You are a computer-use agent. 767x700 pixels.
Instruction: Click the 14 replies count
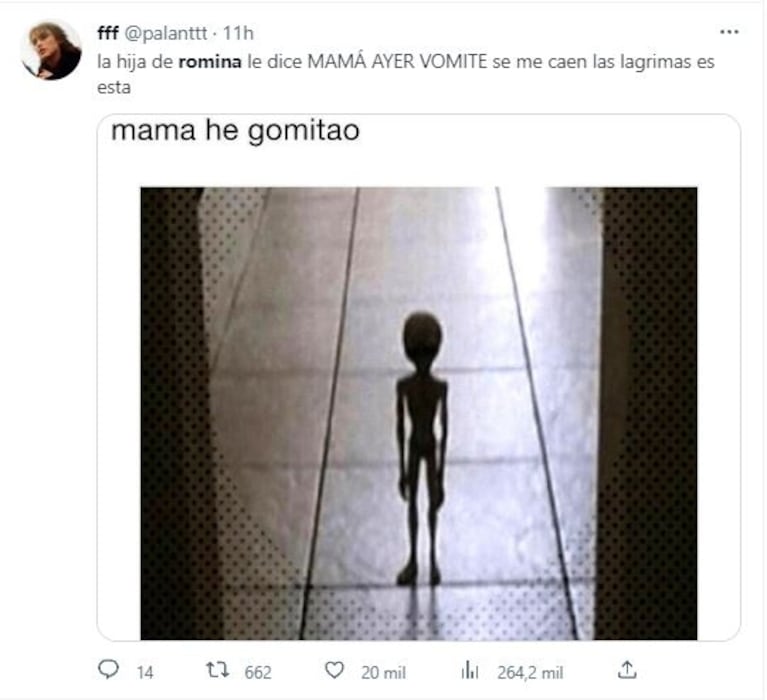pos(145,673)
